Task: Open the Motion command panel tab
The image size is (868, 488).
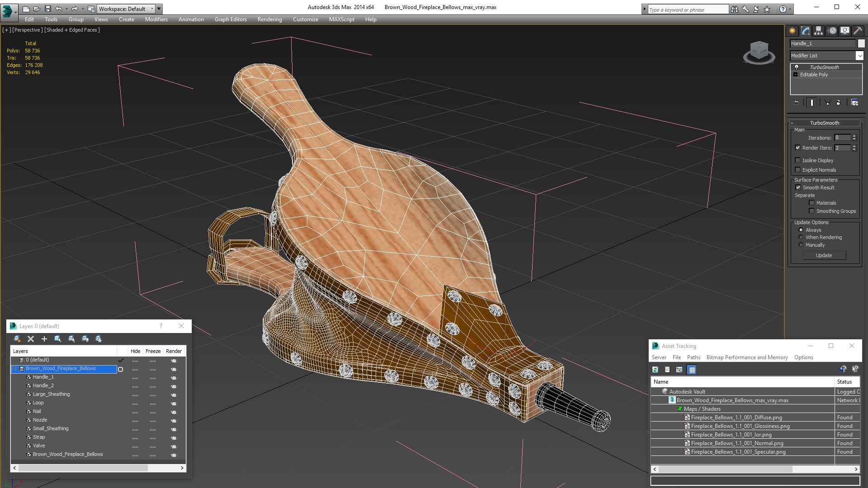Action: click(x=832, y=31)
